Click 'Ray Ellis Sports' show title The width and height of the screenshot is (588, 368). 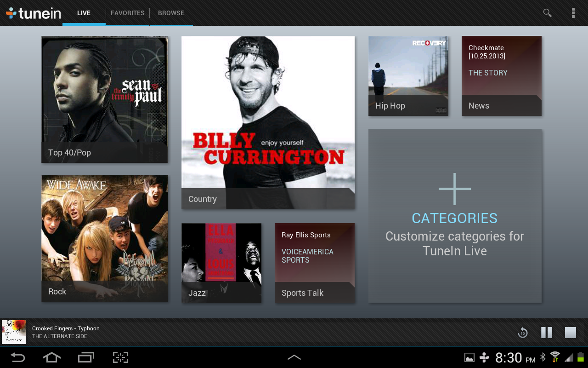pos(306,235)
